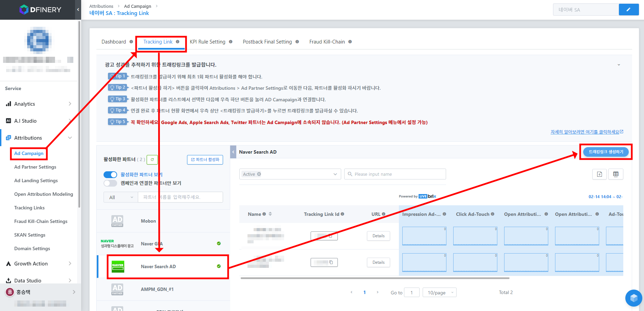Expand the 홍승택 user menu
644x311 pixels.
74,292
